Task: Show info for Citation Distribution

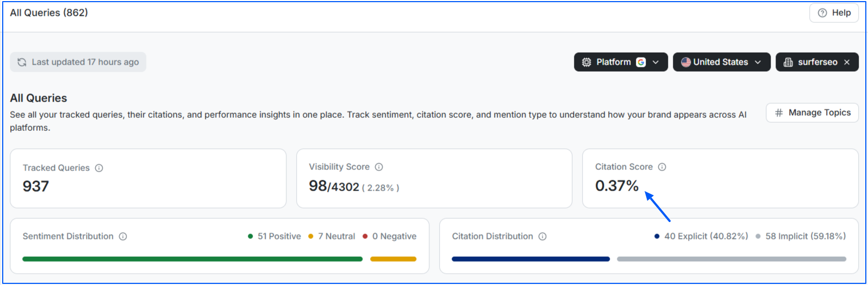Action: pyautogui.click(x=542, y=236)
